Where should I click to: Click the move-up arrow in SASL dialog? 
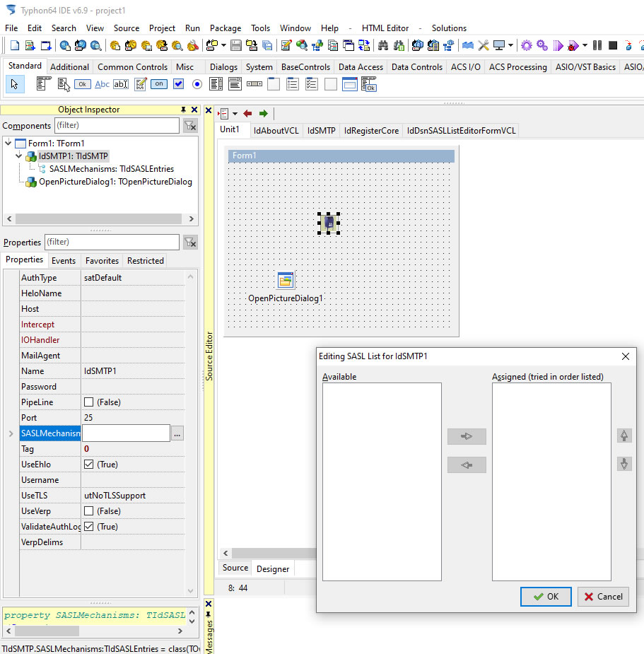coord(624,436)
